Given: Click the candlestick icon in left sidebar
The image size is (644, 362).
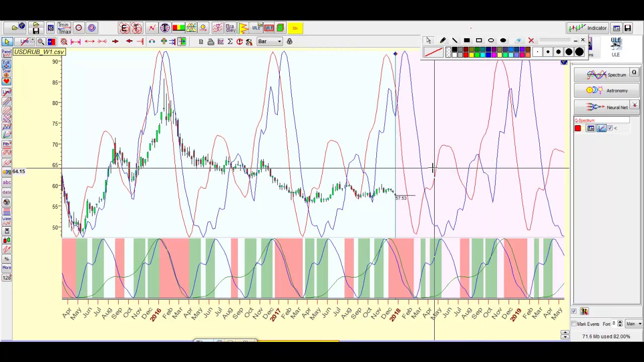Looking at the screenshot, I should coord(7,240).
